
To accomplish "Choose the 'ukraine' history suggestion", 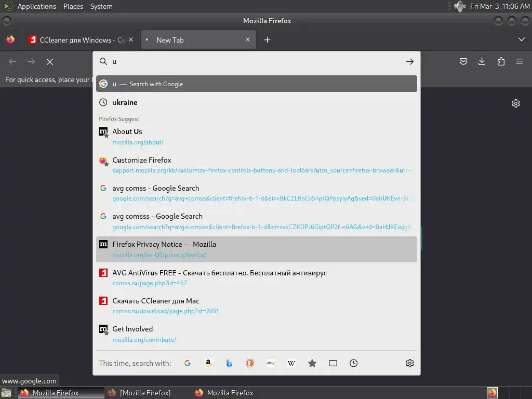I will [x=257, y=102].
